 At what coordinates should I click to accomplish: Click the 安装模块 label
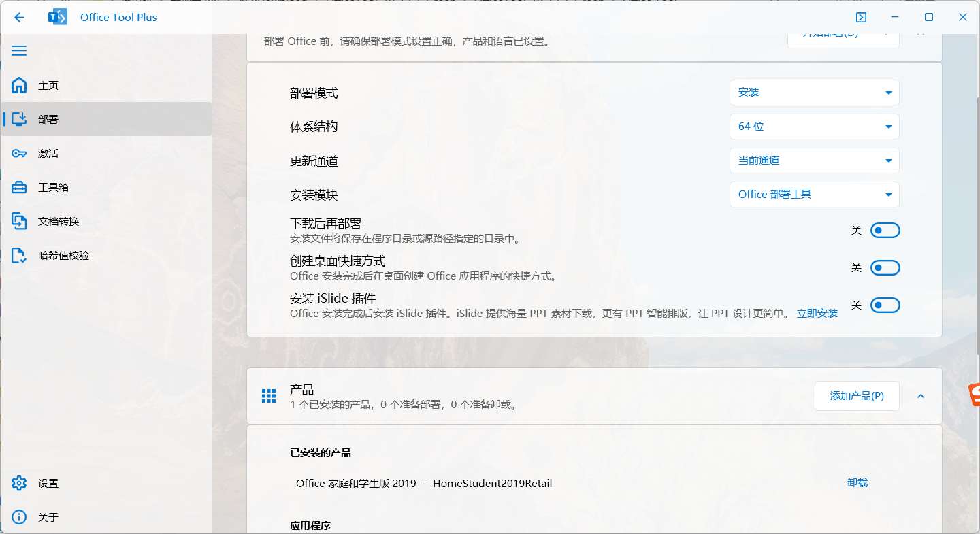pyautogui.click(x=314, y=195)
